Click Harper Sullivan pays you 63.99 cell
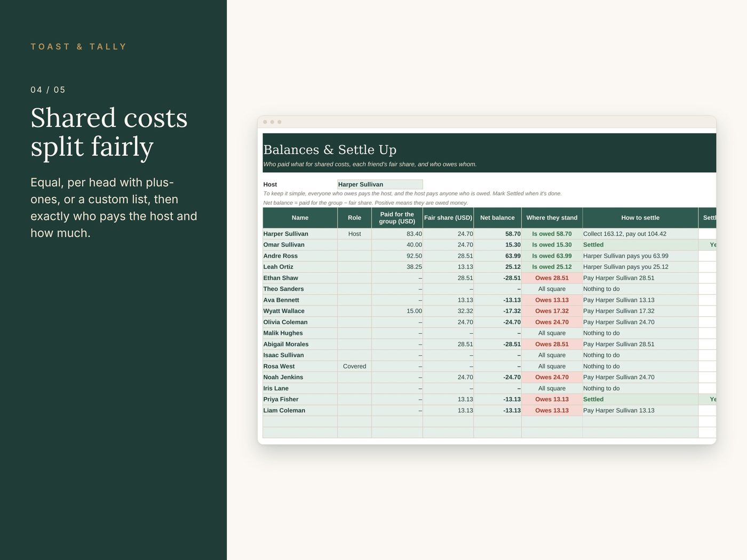Screen dimensions: 747x560 640,256
